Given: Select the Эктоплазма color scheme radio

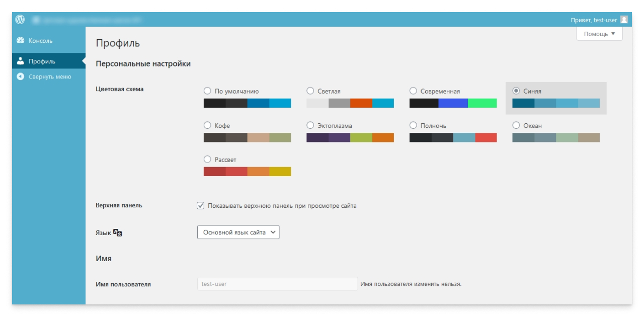Looking at the screenshot, I should 310,125.
